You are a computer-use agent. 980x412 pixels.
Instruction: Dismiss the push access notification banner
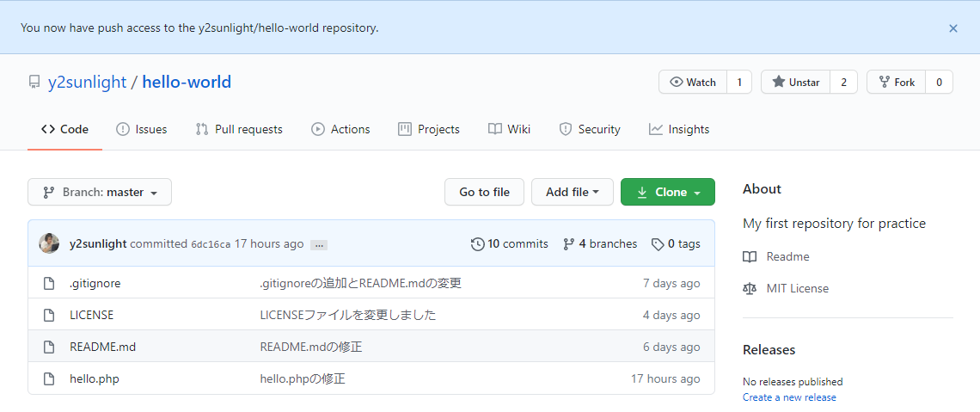[x=952, y=28]
